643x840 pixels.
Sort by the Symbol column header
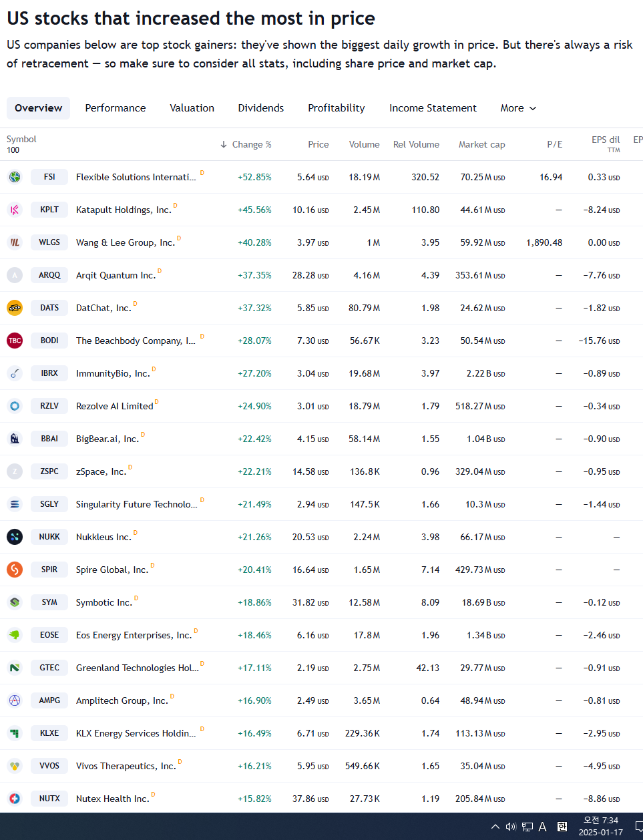21,139
